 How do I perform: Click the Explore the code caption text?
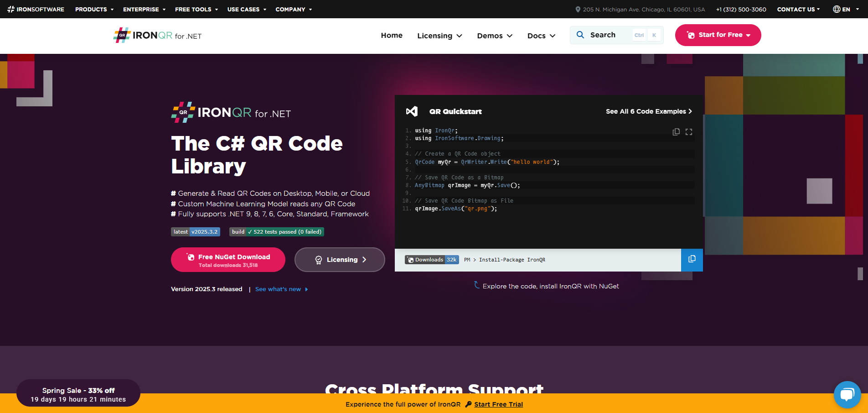551,286
